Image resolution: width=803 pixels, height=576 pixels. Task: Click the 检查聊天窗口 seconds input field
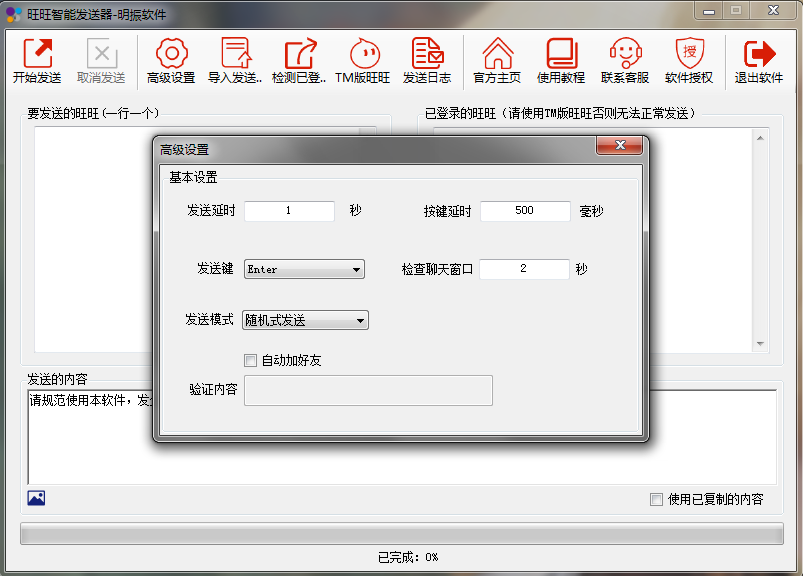click(524, 269)
